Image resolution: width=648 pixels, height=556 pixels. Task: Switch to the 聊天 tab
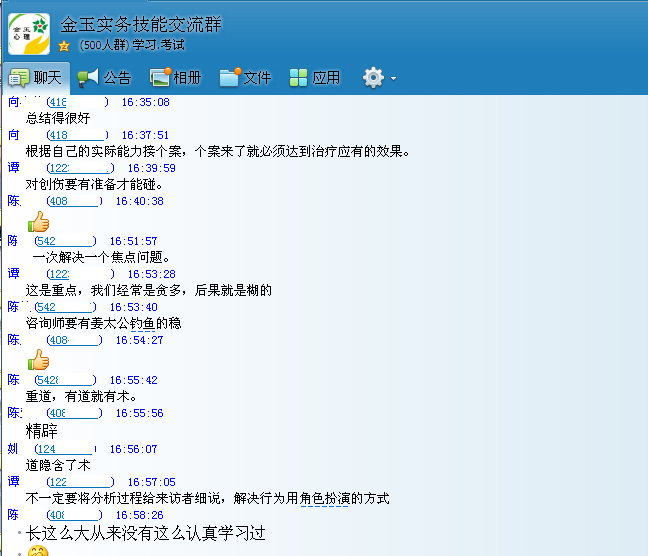pyautogui.click(x=35, y=77)
